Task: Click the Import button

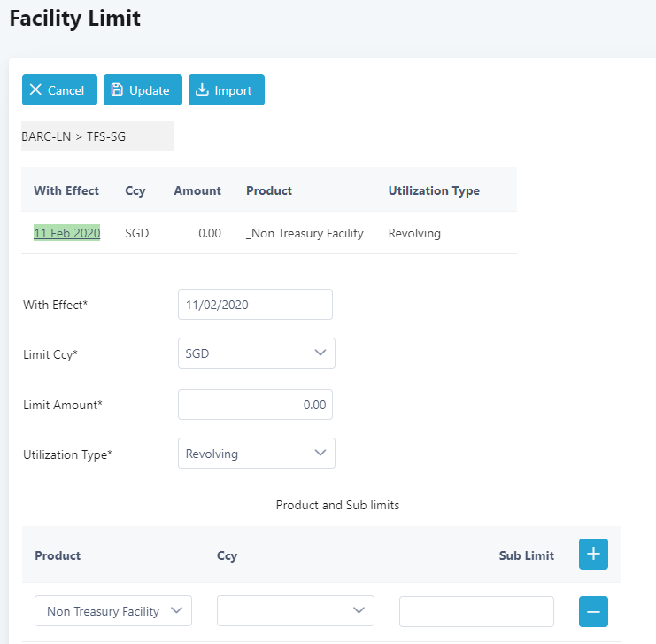Action: tap(227, 90)
